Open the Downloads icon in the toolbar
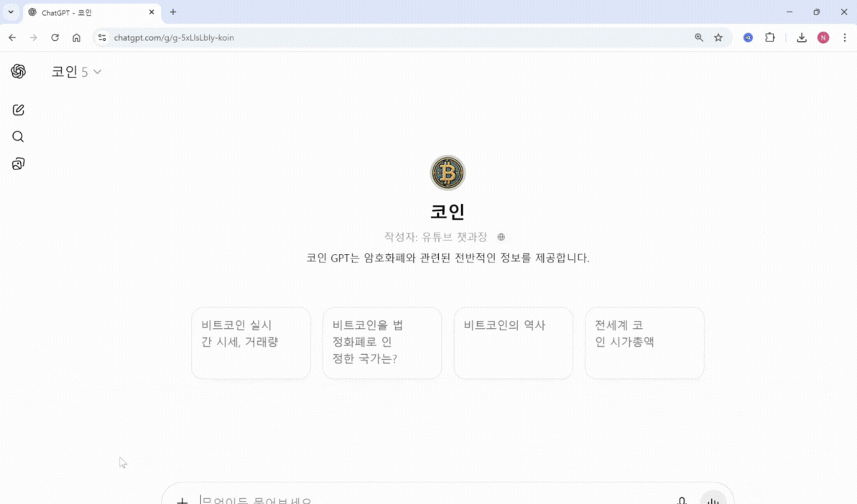Image resolution: width=857 pixels, height=504 pixels. click(802, 37)
